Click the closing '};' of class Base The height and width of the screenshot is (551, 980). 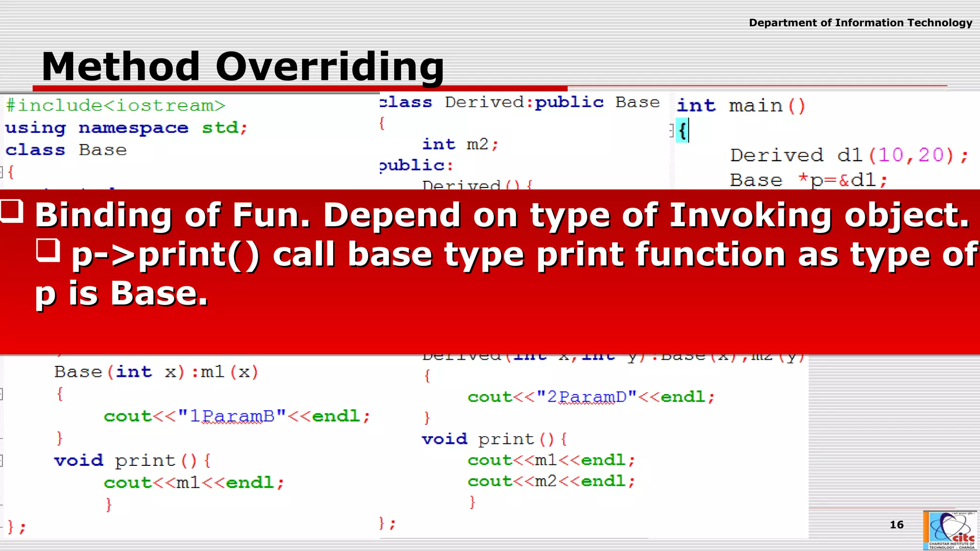[x=16, y=527]
